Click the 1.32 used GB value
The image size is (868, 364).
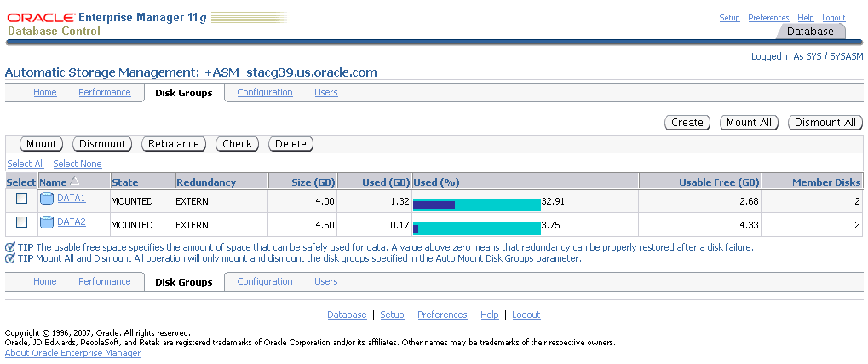(400, 202)
